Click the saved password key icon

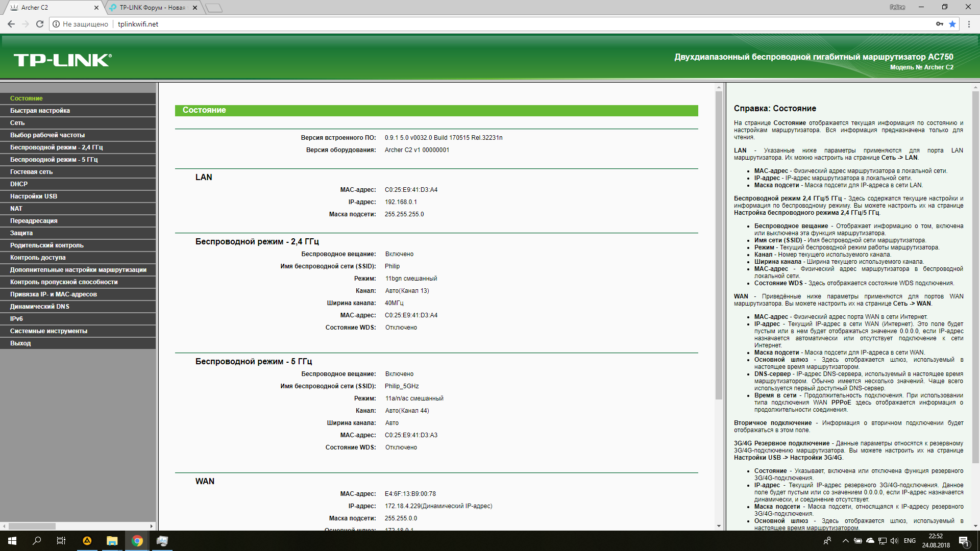pos(940,24)
